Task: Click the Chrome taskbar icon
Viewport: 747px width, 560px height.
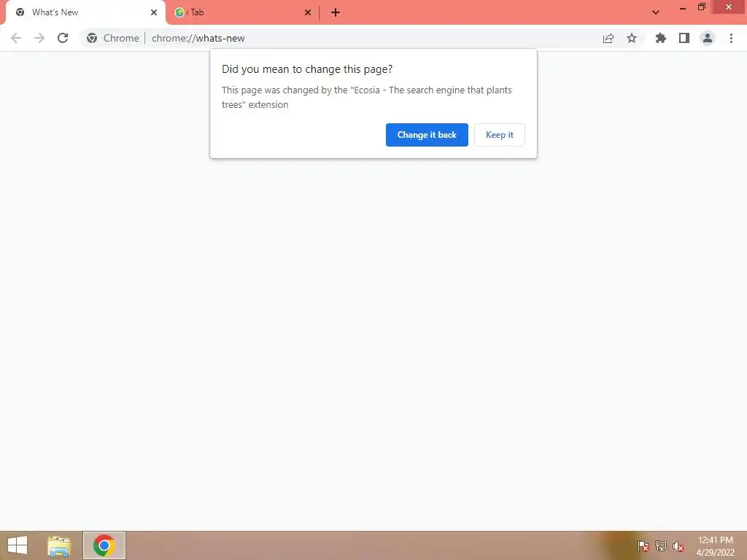Action: [x=104, y=545]
